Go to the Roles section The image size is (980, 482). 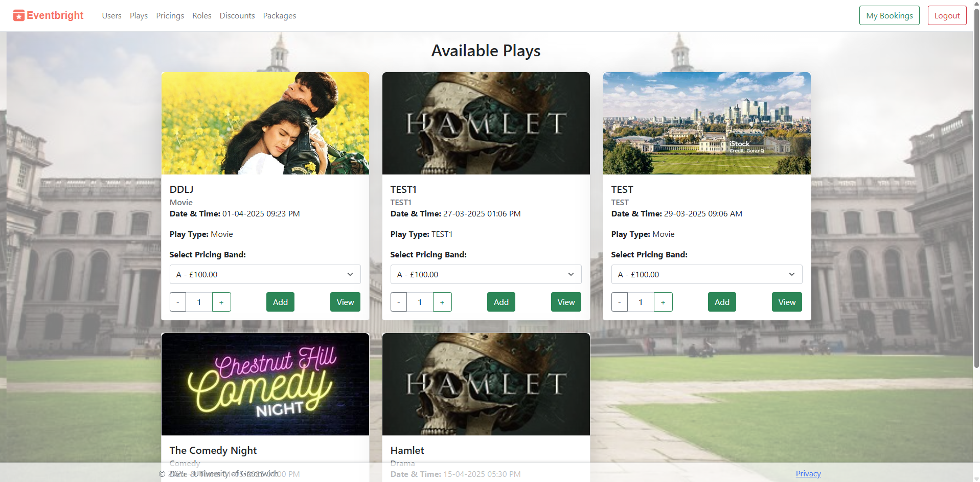(201, 15)
